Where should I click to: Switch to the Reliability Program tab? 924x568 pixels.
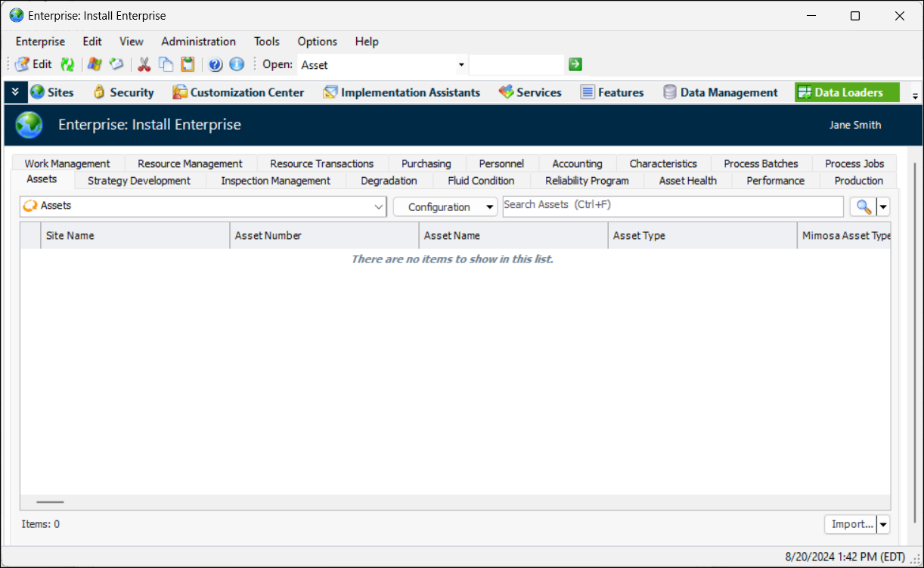[x=587, y=181]
